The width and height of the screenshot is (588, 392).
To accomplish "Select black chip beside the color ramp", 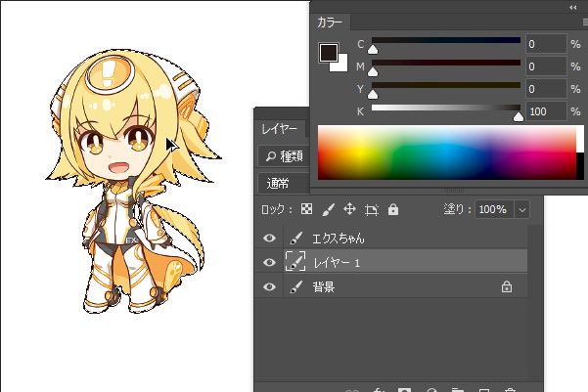I will pyautogui.click(x=580, y=166).
